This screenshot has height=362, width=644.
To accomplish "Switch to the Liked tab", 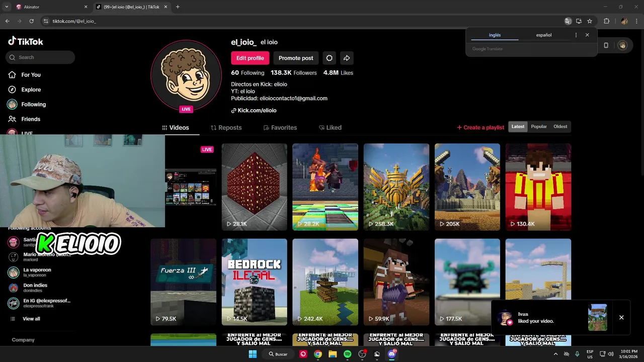I will (330, 128).
